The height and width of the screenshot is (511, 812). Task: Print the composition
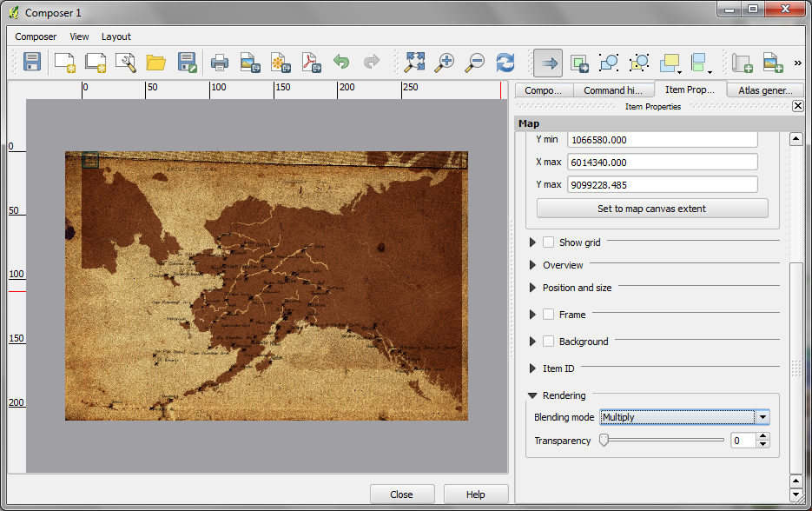click(221, 63)
